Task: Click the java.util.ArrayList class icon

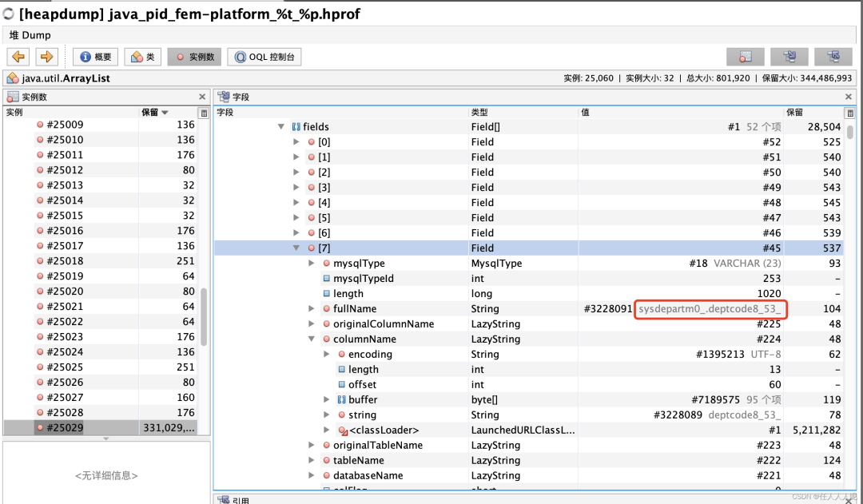Action: tap(13, 78)
